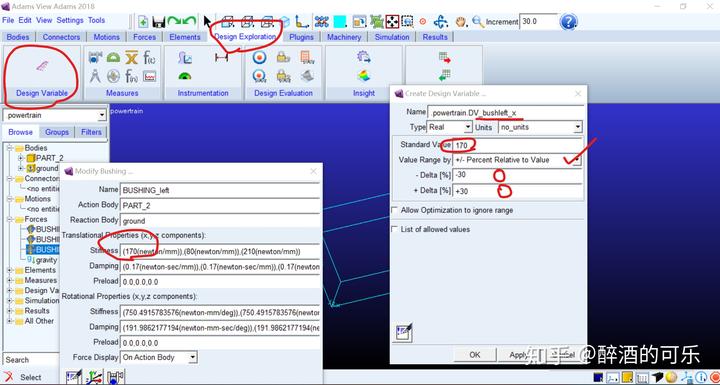The image size is (720, 385).
Task: Select gravity in the Forces tree
Action: [46, 260]
